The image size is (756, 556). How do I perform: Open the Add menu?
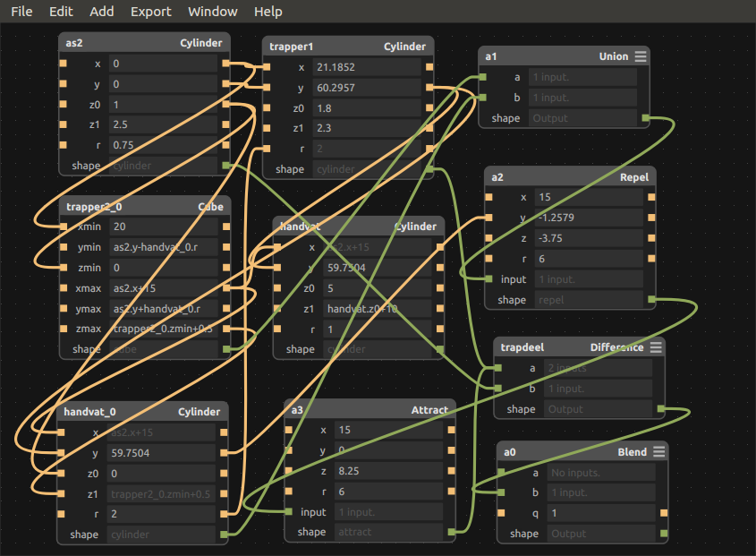pos(102,12)
